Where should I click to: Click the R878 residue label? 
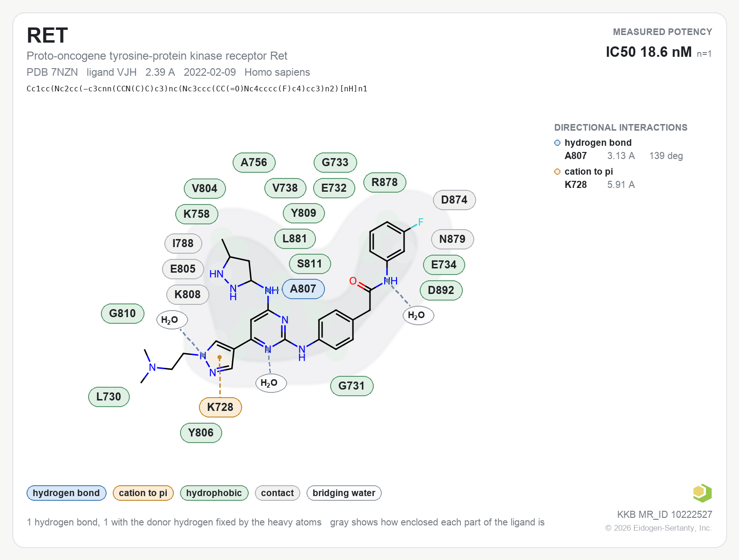[385, 182]
